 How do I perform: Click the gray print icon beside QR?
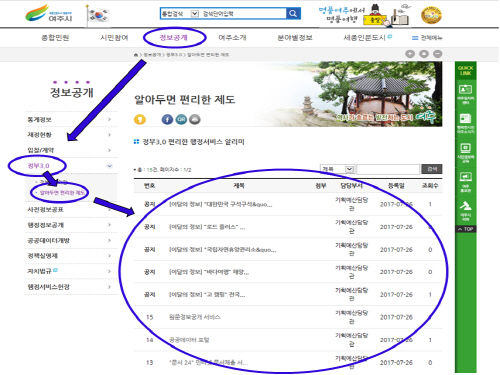pyautogui.click(x=195, y=119)
